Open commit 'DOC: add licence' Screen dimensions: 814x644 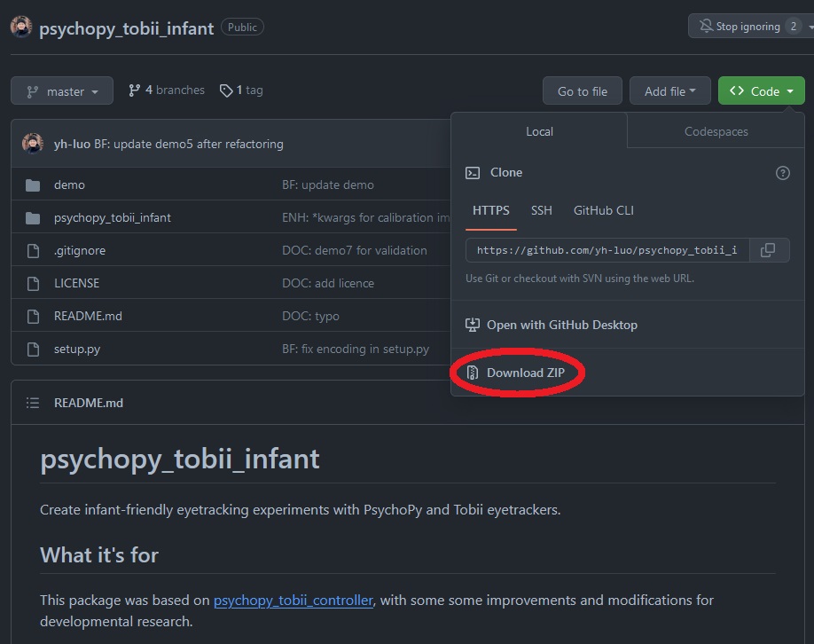pyautogui.click(x=327, y=283)
